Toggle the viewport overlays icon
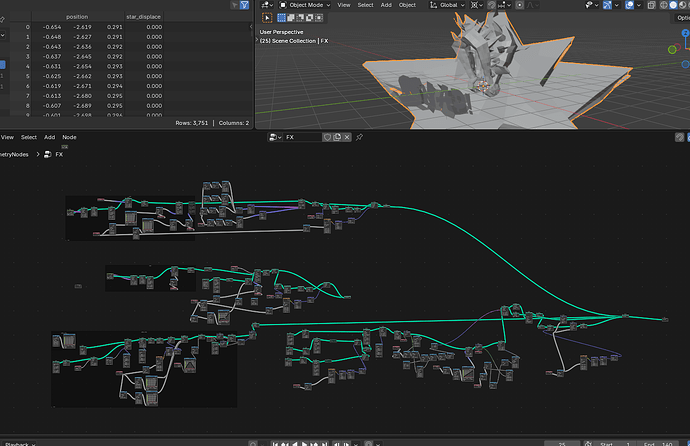The width and height of the screenshot is (690, 446). coord(630,5)
